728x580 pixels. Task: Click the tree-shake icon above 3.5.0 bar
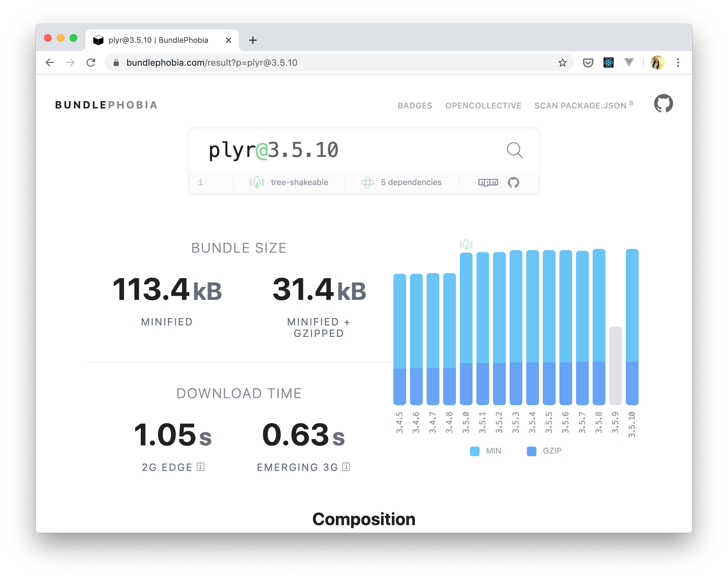pos(466,244)
